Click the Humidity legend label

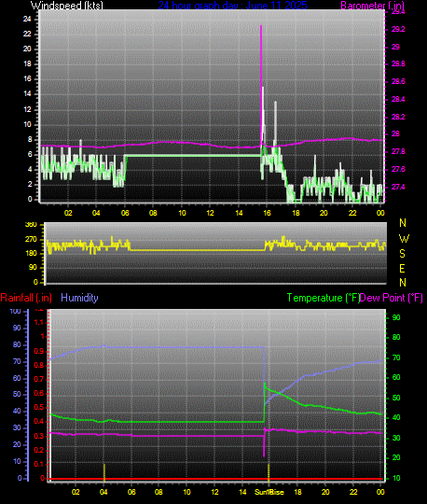(x=79, y=298)
